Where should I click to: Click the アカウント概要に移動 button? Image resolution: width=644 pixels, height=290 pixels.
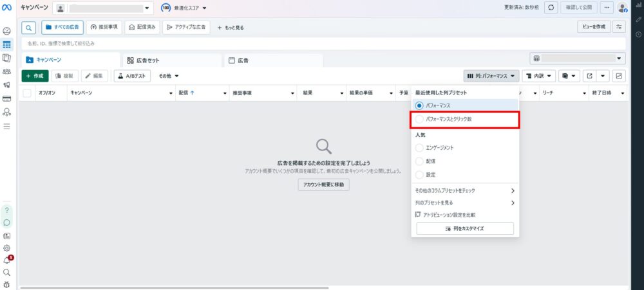click(323, 185)
